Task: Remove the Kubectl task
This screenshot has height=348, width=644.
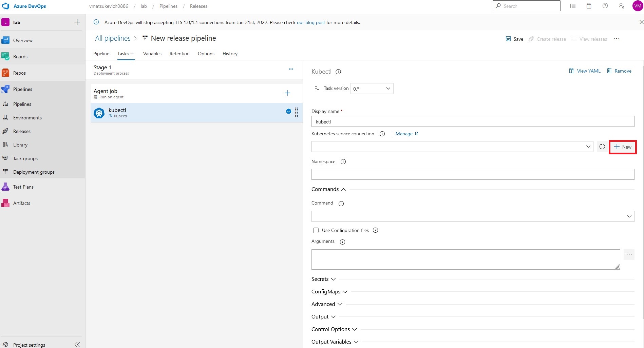Action: coord(619,71)
